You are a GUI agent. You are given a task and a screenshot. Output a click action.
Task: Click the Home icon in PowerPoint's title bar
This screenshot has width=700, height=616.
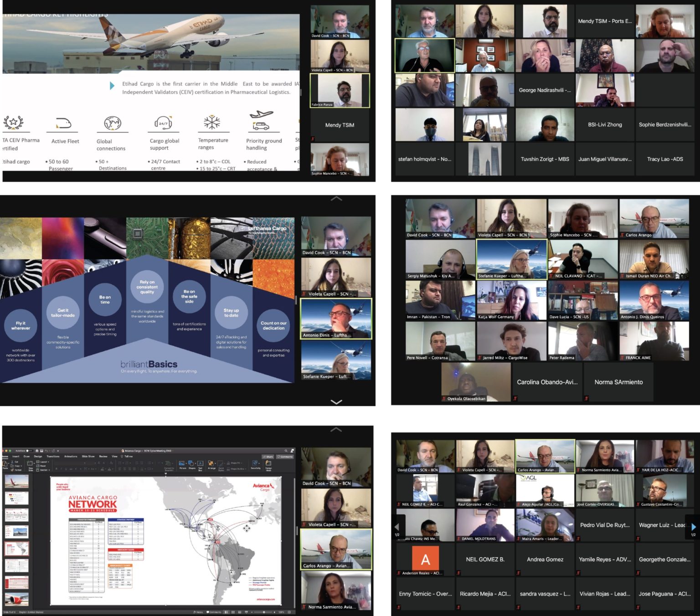click(37, 451)
